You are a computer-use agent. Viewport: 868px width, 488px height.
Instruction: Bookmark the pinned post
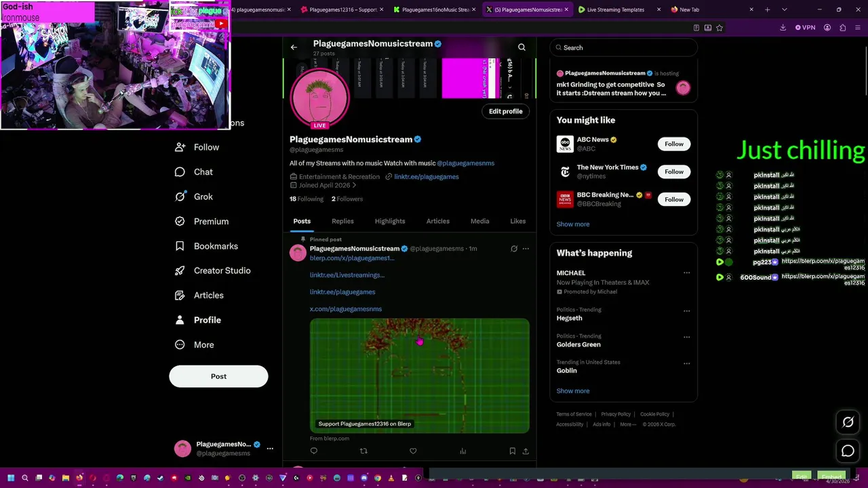pyautogui.click(x=512, y=451)
